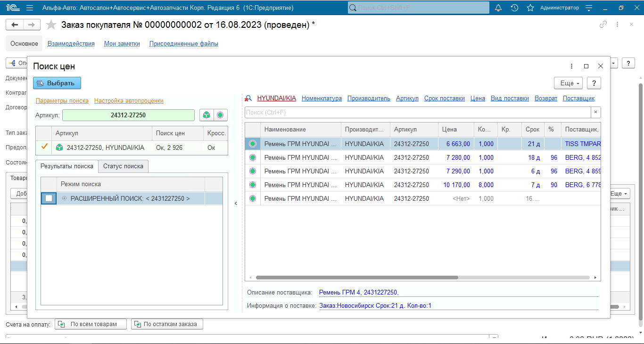This screenshot has height=344, width=644.
Task: Switch to Основное tab
Action: point(24,43)
